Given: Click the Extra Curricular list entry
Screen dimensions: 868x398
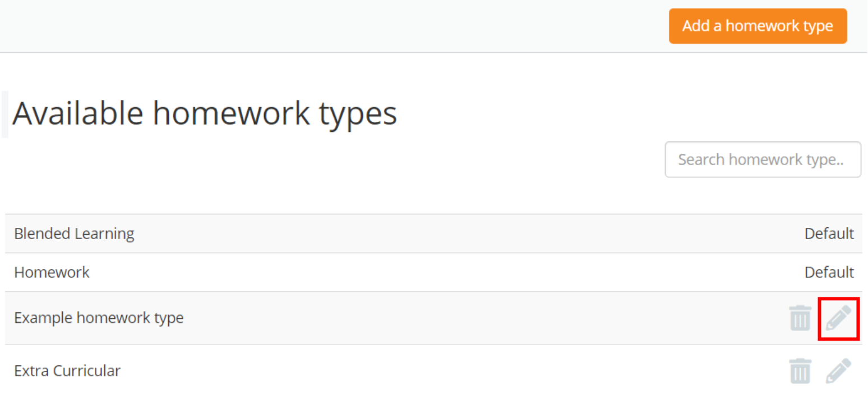Looking at the screenshot, I should tap(67, 370).
